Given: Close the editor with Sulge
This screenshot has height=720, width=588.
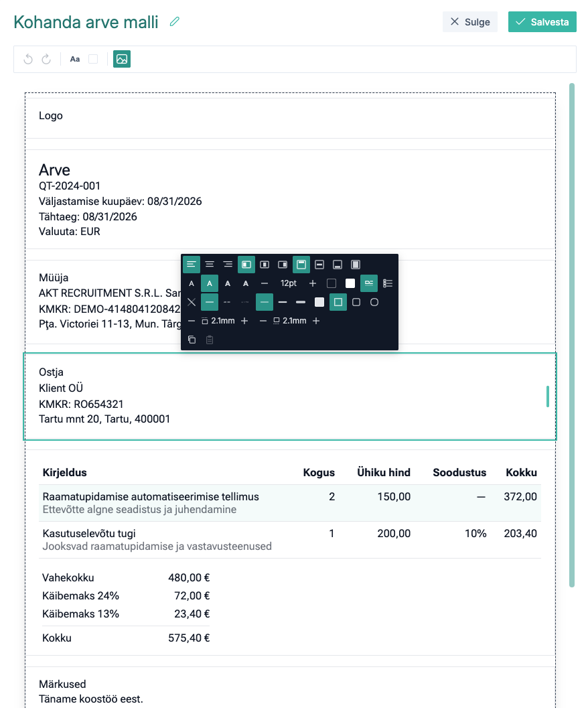Looking at the screenshot, I should [x=470, y=21].
